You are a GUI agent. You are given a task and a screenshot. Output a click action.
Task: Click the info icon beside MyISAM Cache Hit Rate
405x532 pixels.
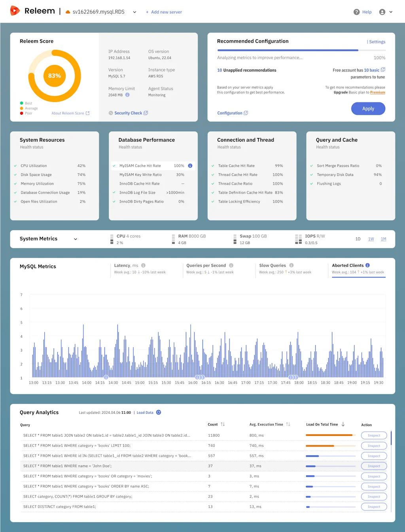(x=190, y=166)
